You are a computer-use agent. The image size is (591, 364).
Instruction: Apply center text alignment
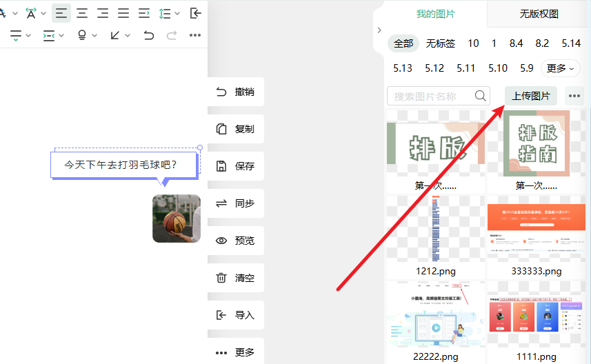click(82, 13)
